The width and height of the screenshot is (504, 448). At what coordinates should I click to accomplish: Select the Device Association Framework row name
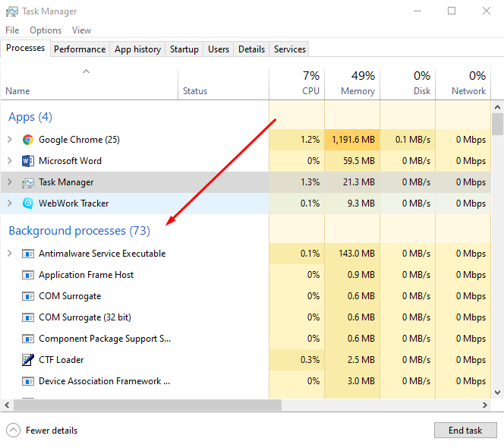[104, 381]
